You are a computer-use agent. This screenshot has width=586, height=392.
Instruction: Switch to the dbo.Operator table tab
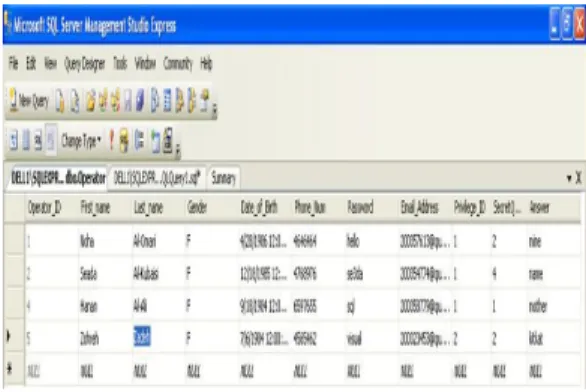(x=58, y=178)
